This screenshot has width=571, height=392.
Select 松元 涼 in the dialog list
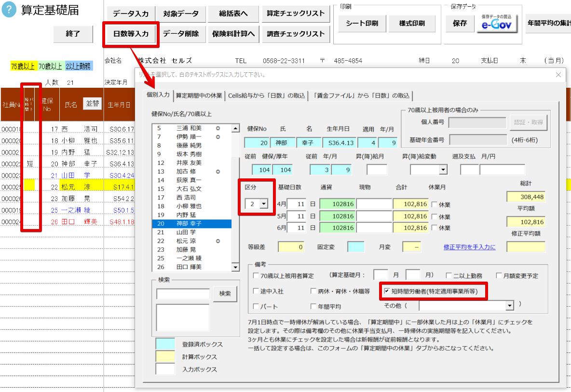tap(191, 241)
